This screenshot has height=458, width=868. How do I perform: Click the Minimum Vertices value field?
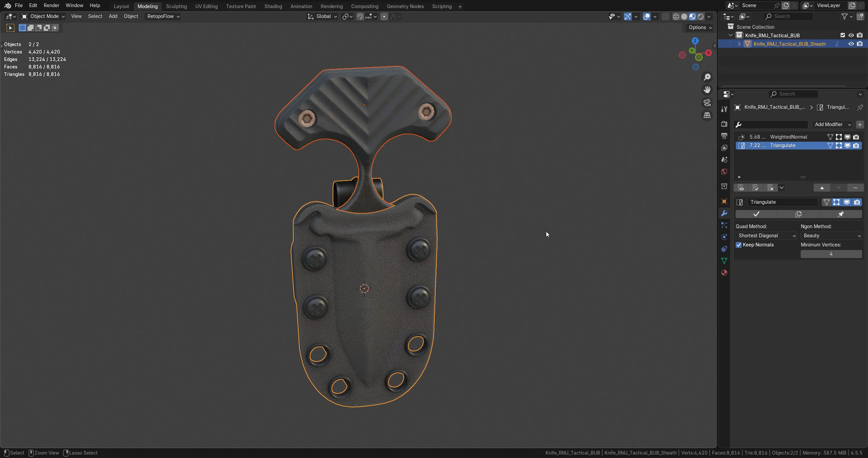coord(831,254)
